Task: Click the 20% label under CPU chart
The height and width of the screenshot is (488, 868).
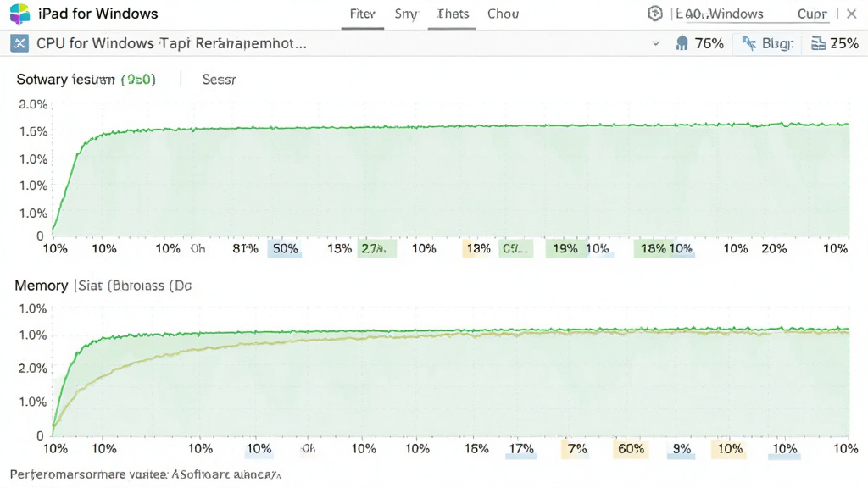Action: tap(774, 248)
